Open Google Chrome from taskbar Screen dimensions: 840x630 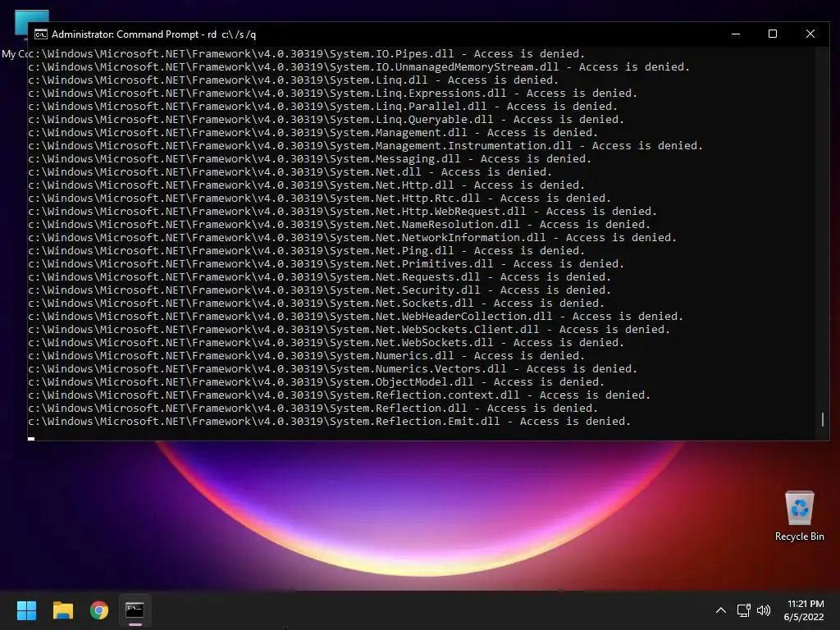point(99,610)
